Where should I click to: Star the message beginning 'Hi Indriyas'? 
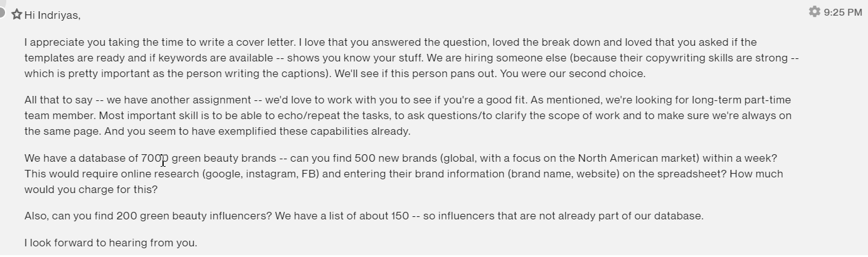17,14
